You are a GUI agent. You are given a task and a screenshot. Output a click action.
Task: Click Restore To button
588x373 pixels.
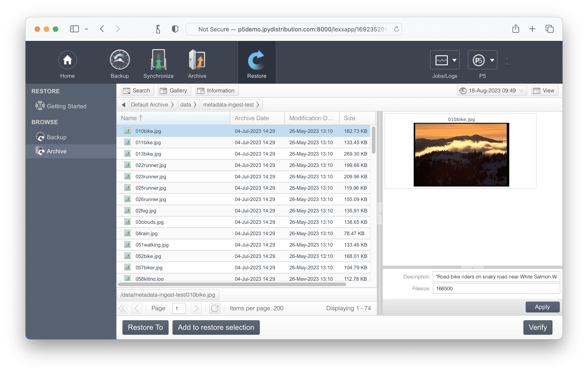[x=145, y=327]
